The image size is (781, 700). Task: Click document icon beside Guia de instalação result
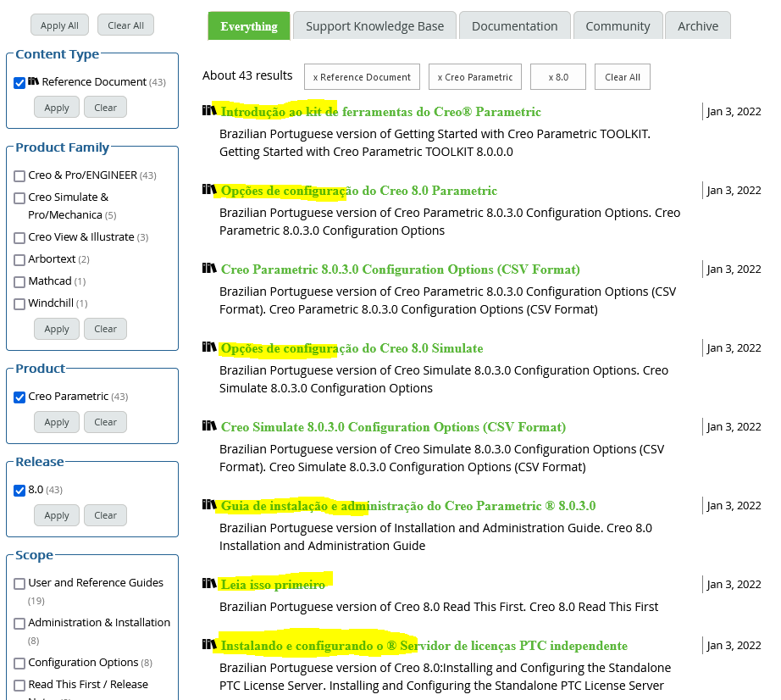[x=209, y=504]
